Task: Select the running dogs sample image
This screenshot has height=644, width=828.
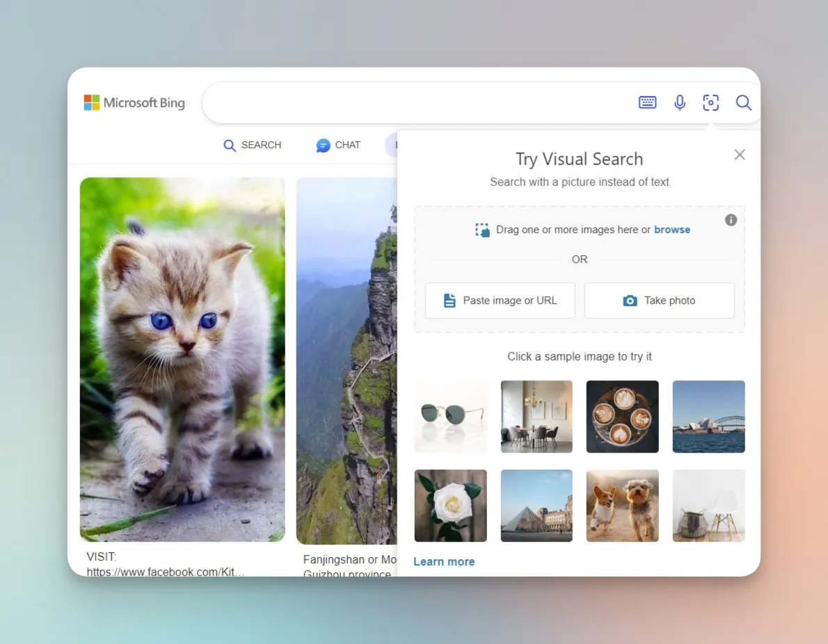Action: coord(623,506)
